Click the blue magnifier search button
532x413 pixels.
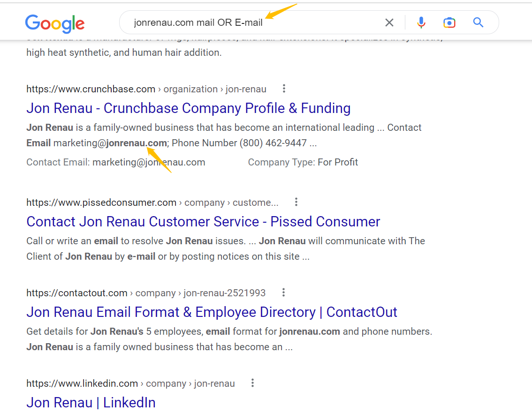point(478,23)
